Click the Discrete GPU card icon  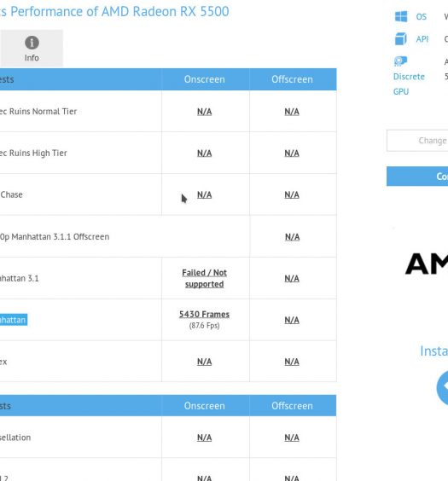pos(401,61)
